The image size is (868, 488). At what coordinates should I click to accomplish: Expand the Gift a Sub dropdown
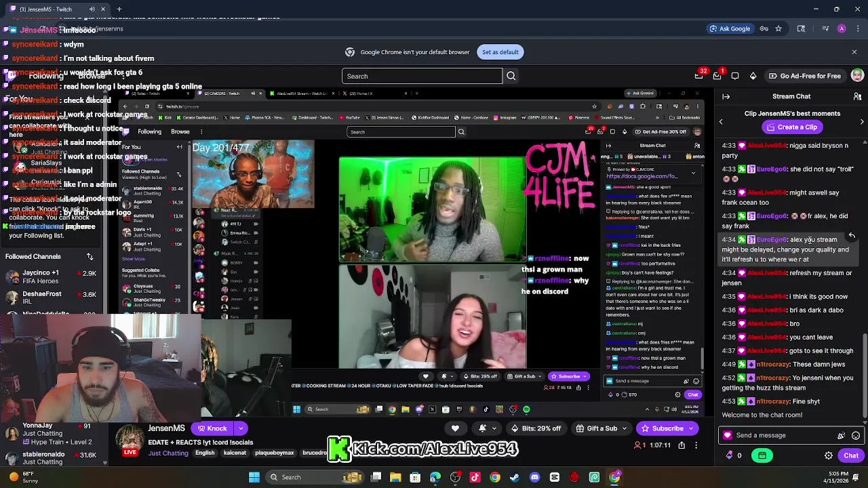(x=624, y=428)
